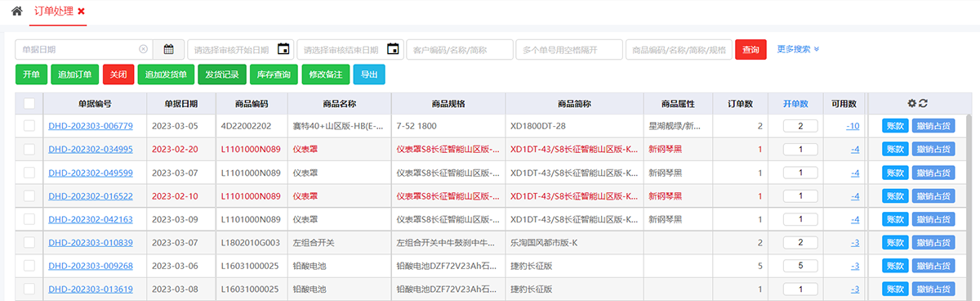Click the 追加发货单 button
The height and width of the screenshot is (301, 980).
click(x=166, y=74)
